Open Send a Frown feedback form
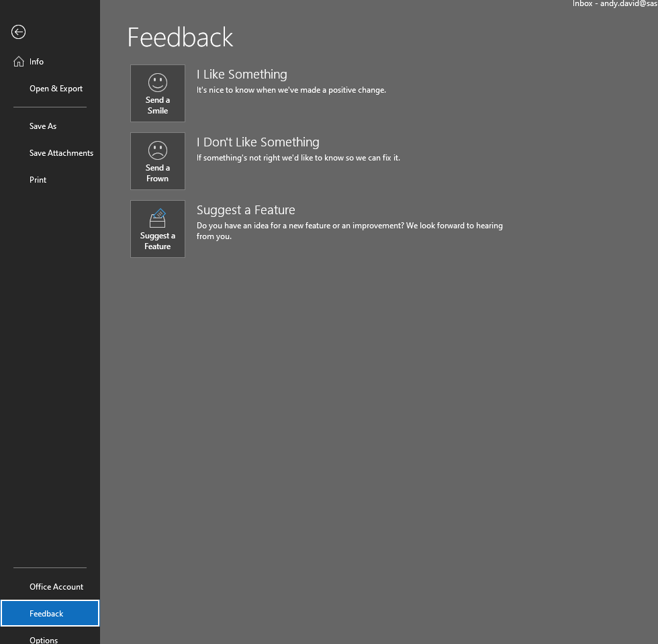This screenshot has height=644, width=658. [157, 160]
